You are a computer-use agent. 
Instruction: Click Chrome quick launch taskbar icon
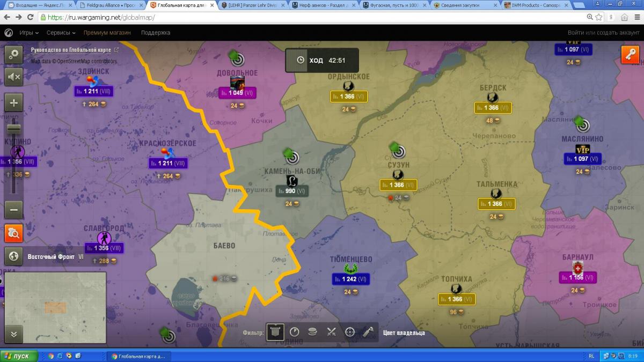click(x=51, y=356)
